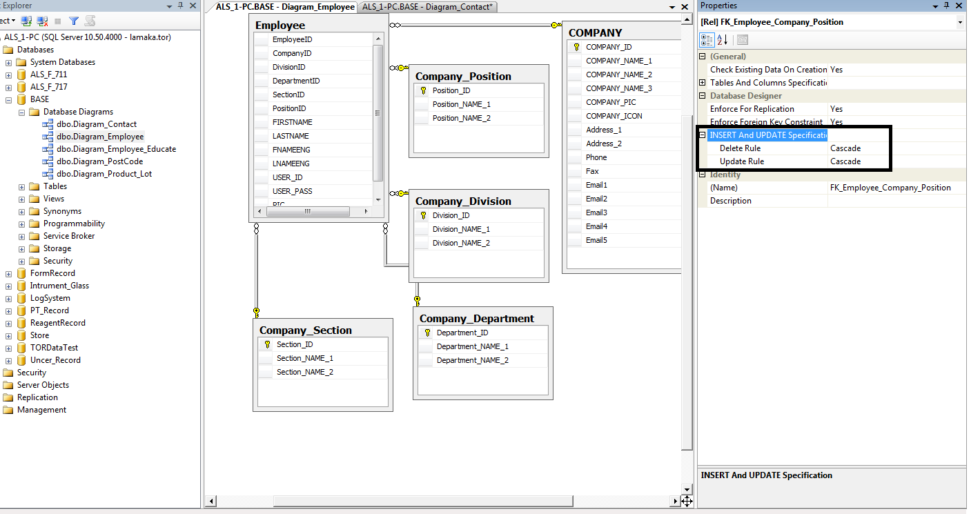The image size is (980, 514).
Task: Toggle Categorized view in Properties toolbar
Action: point(707,40)
